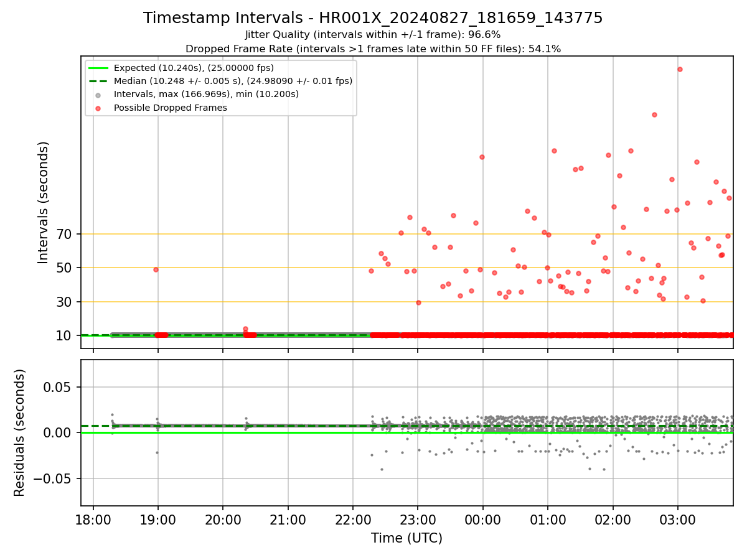Select the 'Dropped Frame Rate' subtitle line with 54.1%
The image size is (747, 560).
coord(373,49)
